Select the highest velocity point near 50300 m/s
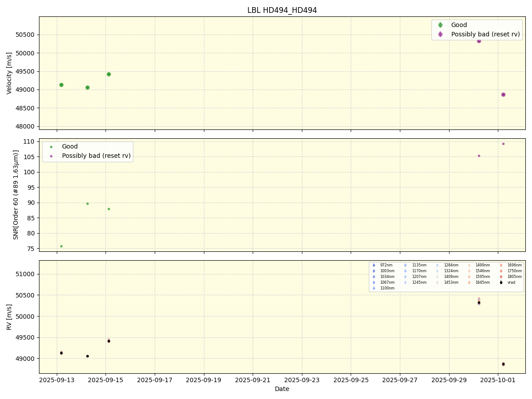The image size is (532, 399). pos(479,41)
